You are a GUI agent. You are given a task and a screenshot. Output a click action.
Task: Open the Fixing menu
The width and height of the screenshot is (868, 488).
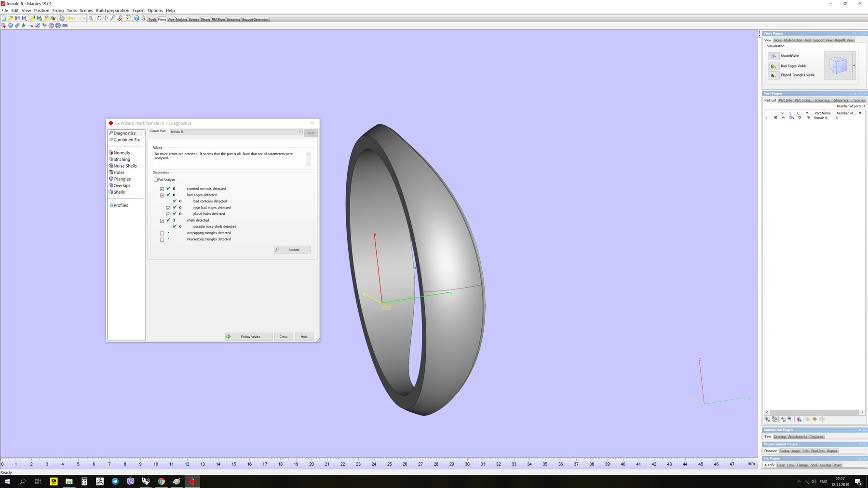tap(58, 10)
